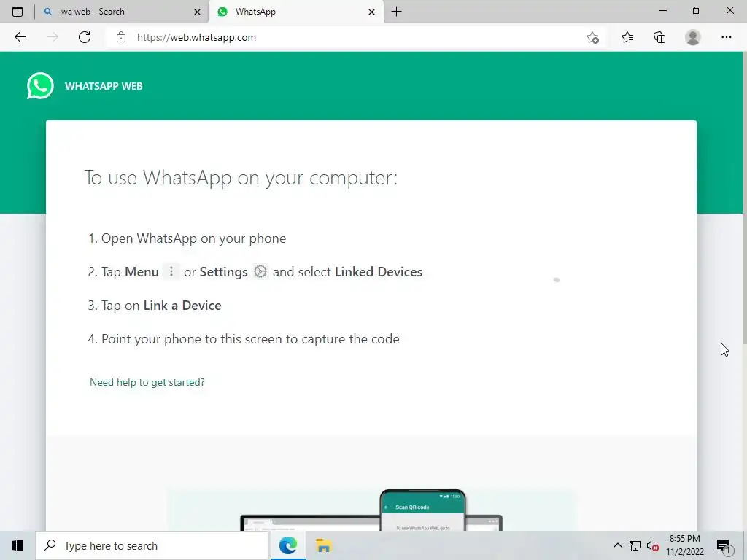Click the Scan QR code phone illustration

coord(422,510)
